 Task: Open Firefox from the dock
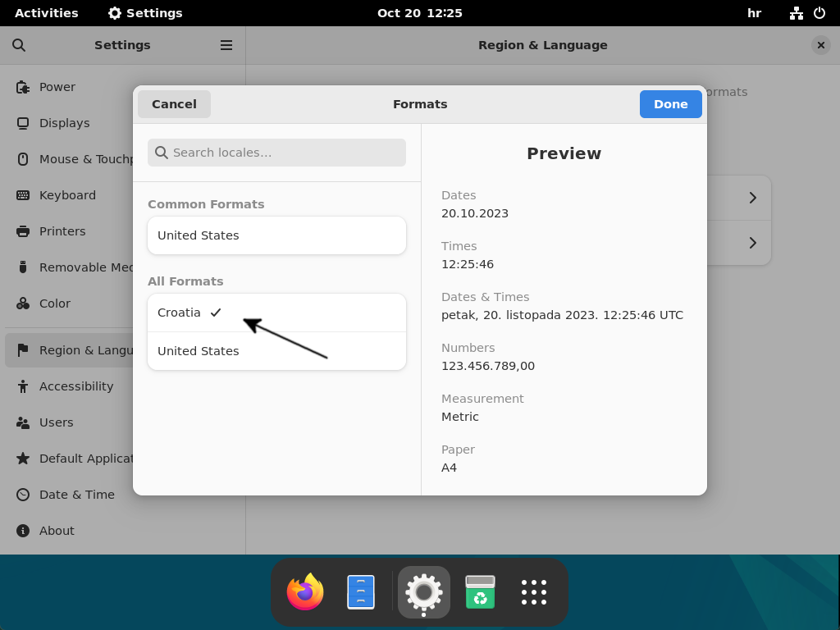coord(304,591)
